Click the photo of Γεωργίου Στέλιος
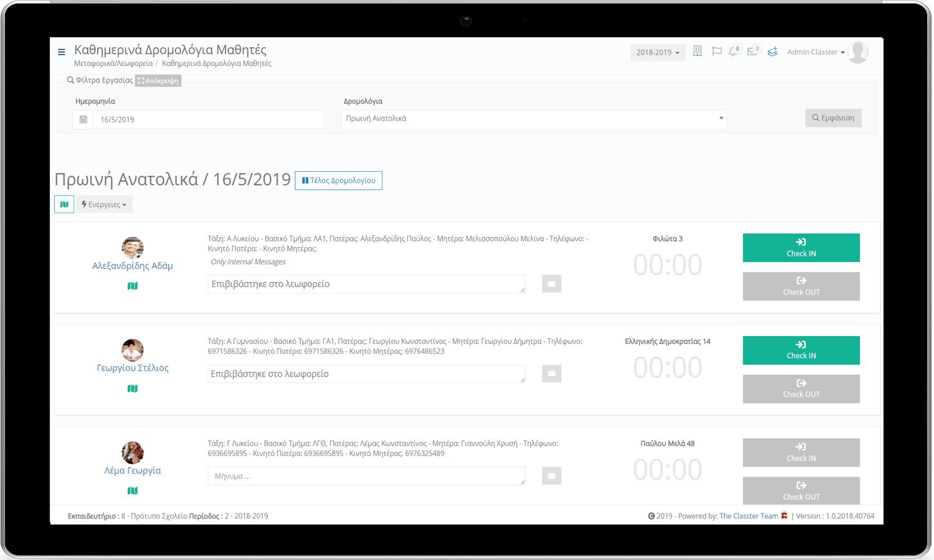Image resolution: width=934 pixels, height=560 pixels. pos(133,350)
